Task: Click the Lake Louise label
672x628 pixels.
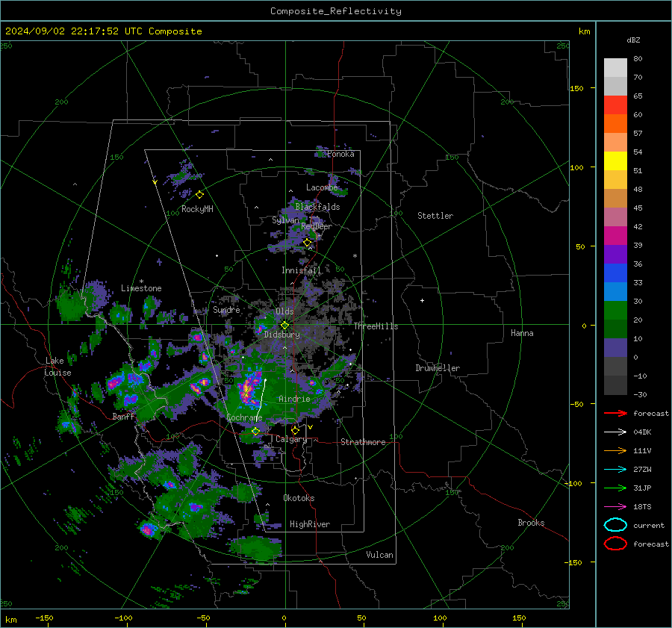Action: 57,367
